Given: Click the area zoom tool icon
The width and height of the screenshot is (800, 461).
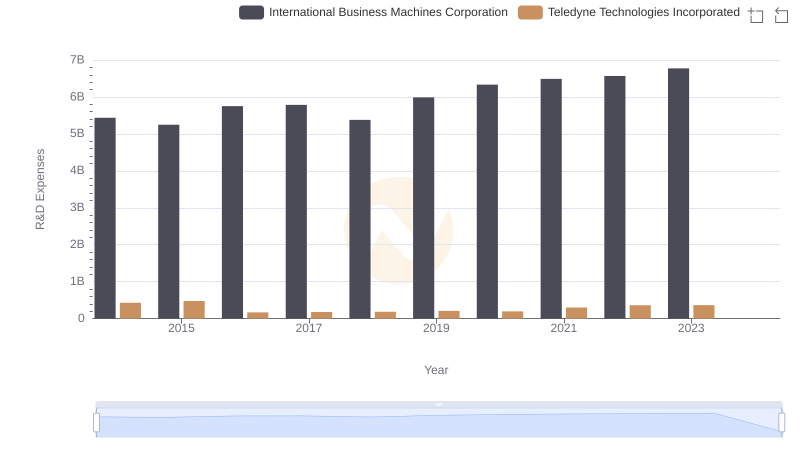Looking at the screenshot, I should coord(756,15).
